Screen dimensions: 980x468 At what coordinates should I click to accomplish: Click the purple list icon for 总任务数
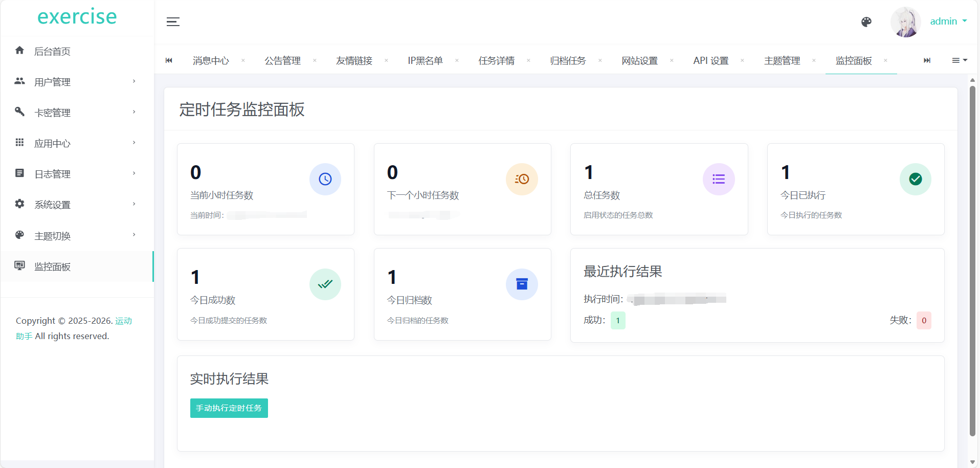pyautogui.click(x=718, y=179)
